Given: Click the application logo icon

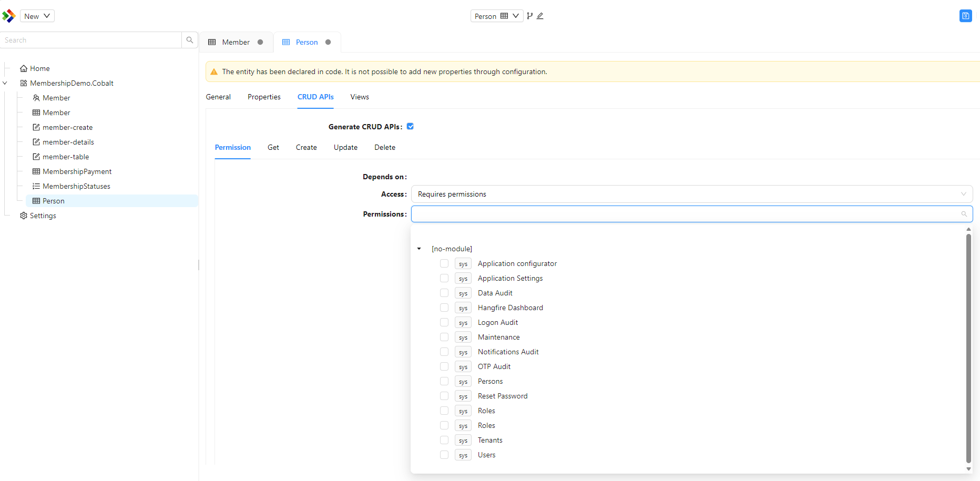Looking at the screenshot, I should (x=9, y=16).
